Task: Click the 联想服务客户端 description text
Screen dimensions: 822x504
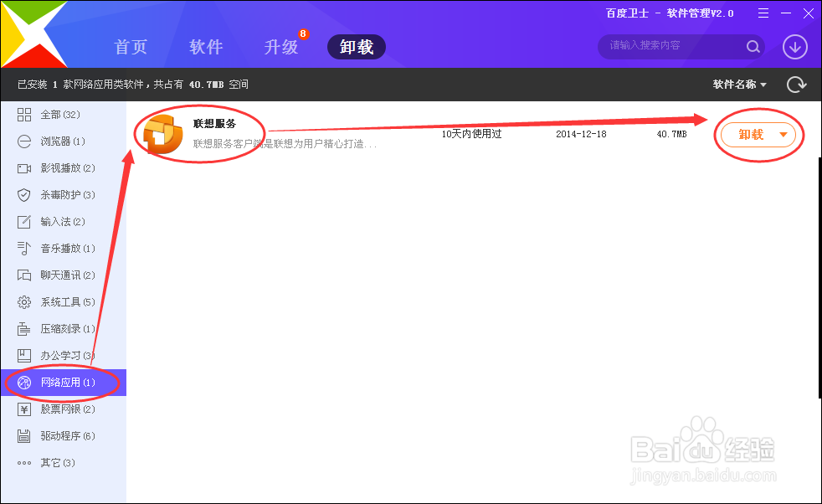Action: 285,144
